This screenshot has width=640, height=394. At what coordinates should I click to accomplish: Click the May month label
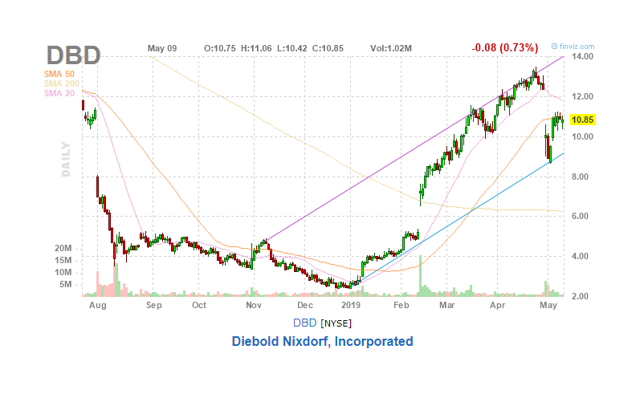[548, 305]
